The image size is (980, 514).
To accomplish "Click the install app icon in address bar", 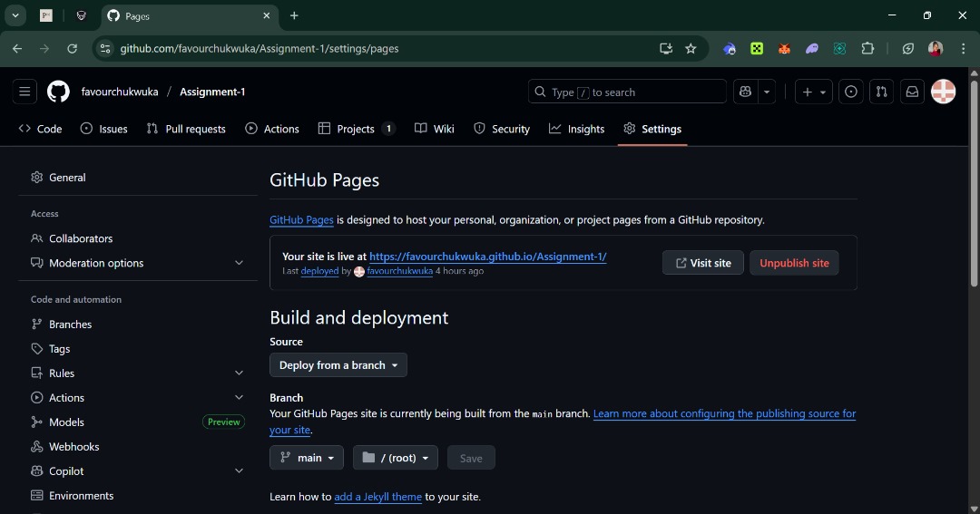I will 666,49.
